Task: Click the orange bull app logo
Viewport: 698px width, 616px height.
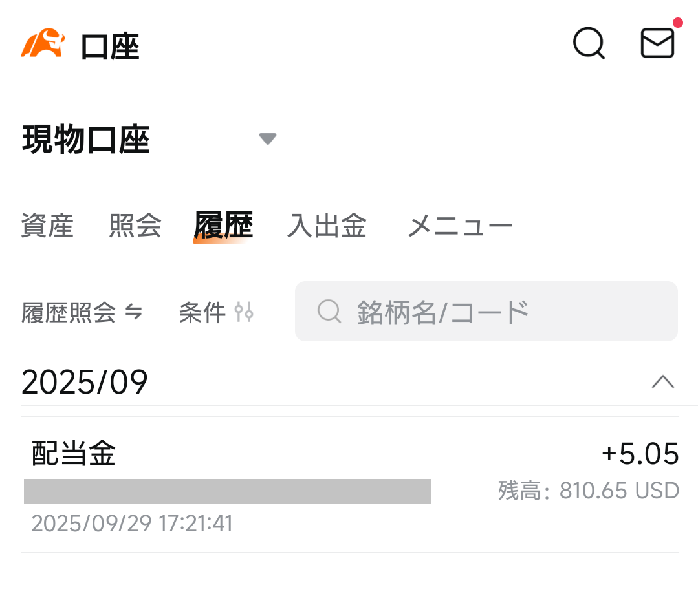Action: coord(43,44)
